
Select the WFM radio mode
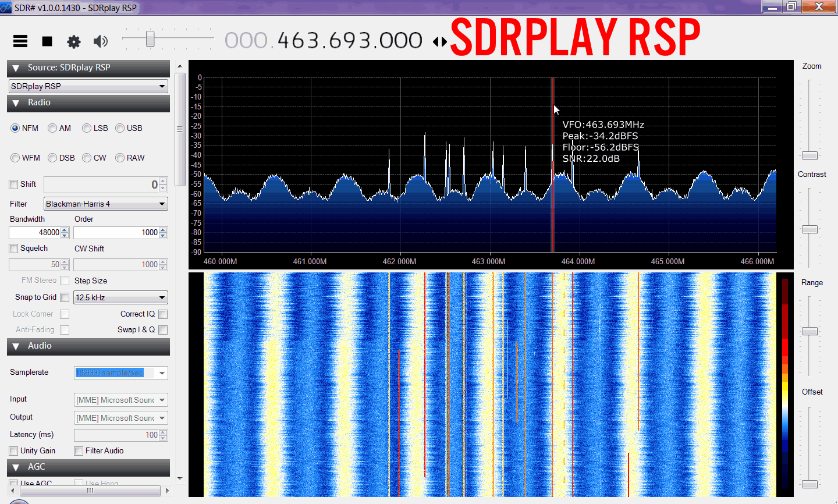(x=15, y=158)
